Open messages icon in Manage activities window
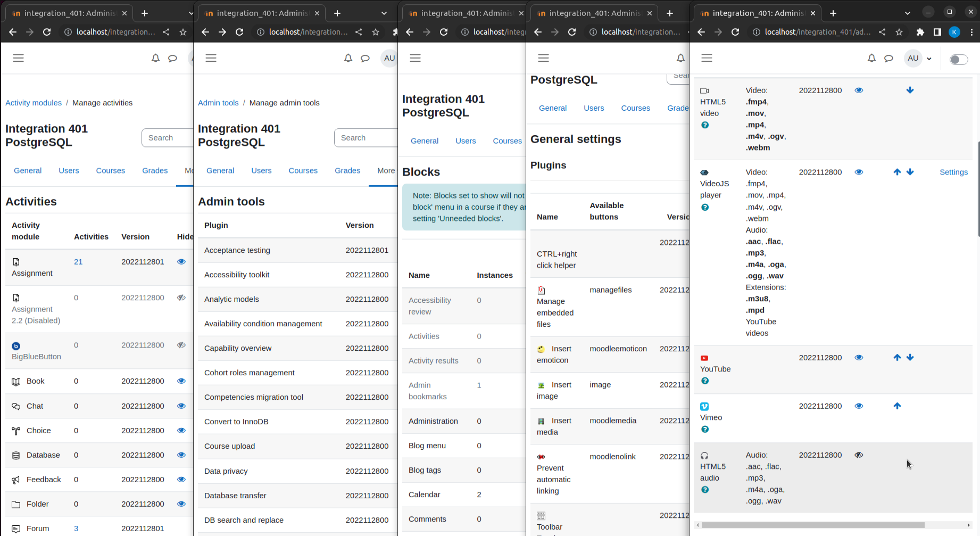 [172, 59]
